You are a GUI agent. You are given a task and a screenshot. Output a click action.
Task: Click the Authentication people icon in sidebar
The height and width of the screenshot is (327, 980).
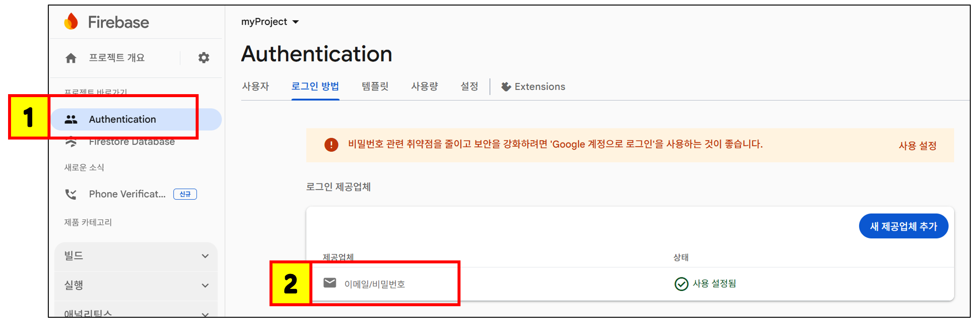(71, 120)
